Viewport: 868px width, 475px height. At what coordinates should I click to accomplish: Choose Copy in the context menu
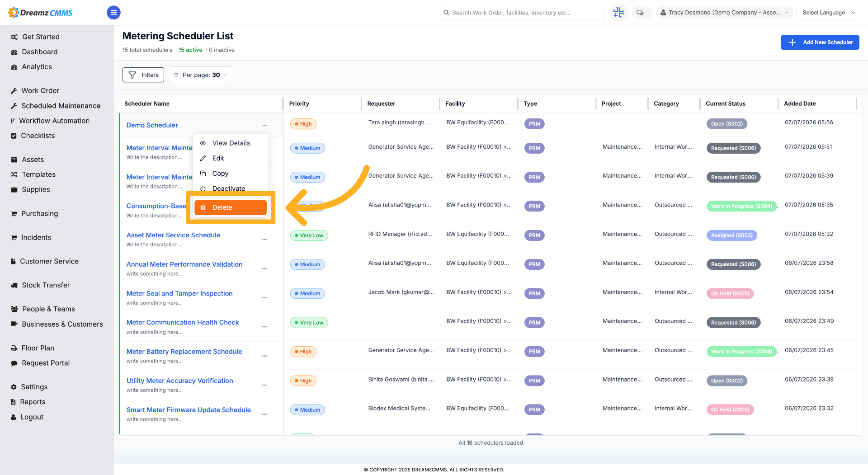pos(231,174)
